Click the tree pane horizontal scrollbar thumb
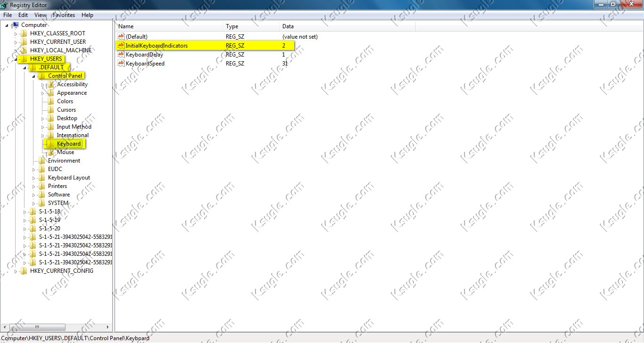This screenshot has height=343, width=644. pyautogui.click(x=37, y=327)
